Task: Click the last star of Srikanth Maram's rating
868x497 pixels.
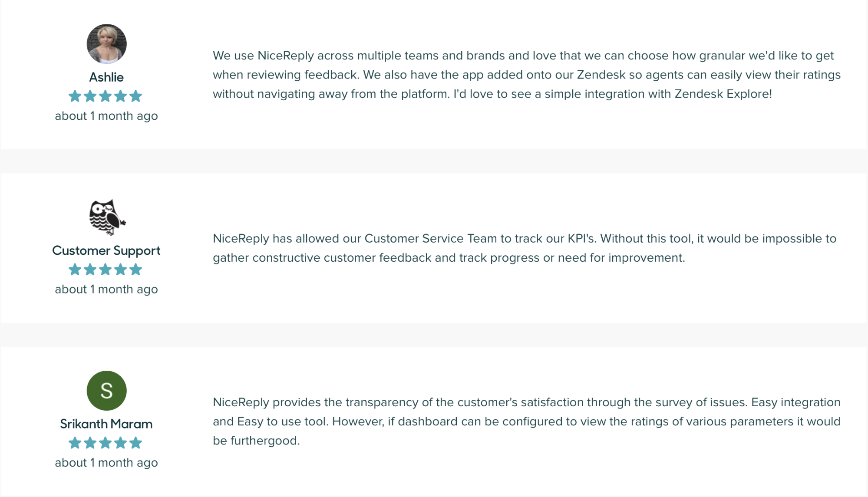Action: [x=136, y=443]
